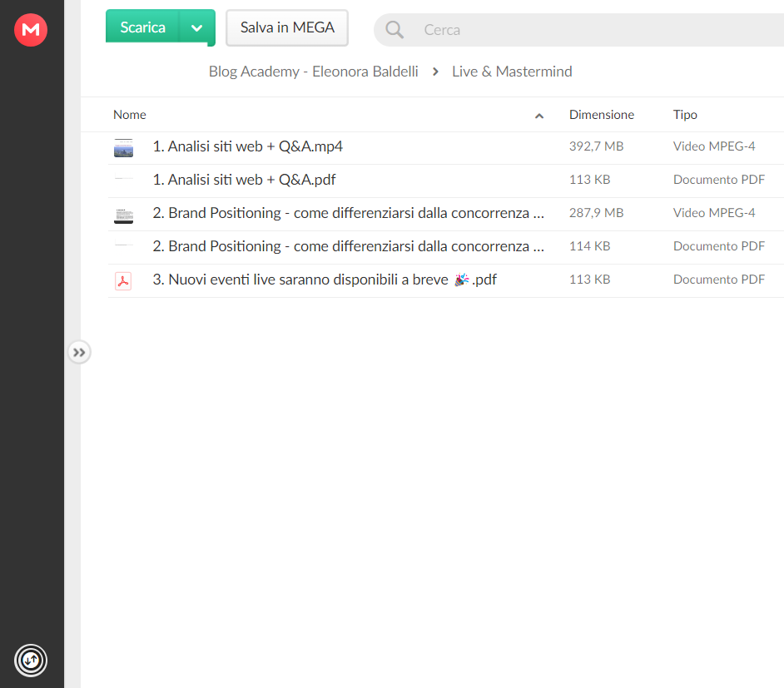
Task: Click the PDF icon of Nuovi eventi file
Action: pos(123,281)
